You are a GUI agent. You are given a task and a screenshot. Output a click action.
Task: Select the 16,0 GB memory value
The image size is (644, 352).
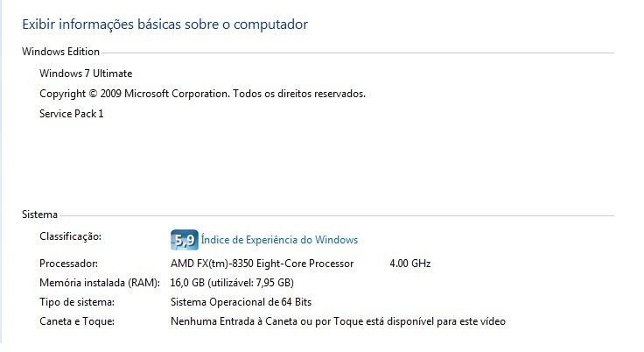[x=187, y=283]
